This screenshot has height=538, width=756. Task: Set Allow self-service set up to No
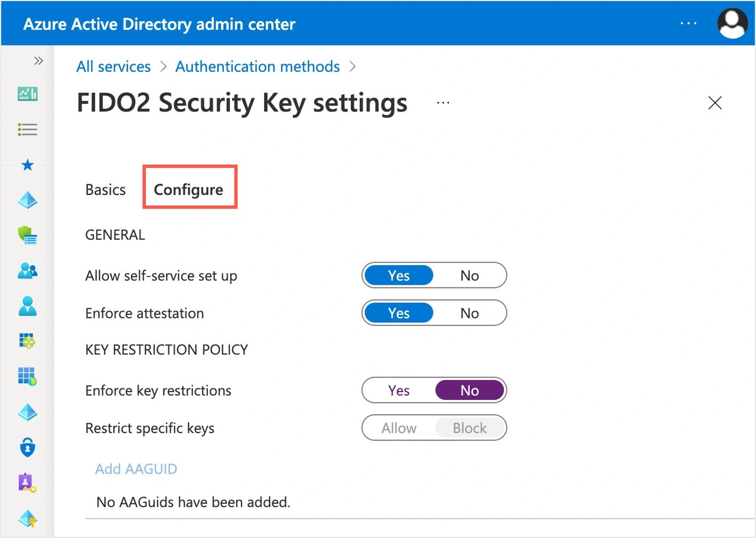click(470, 275)
